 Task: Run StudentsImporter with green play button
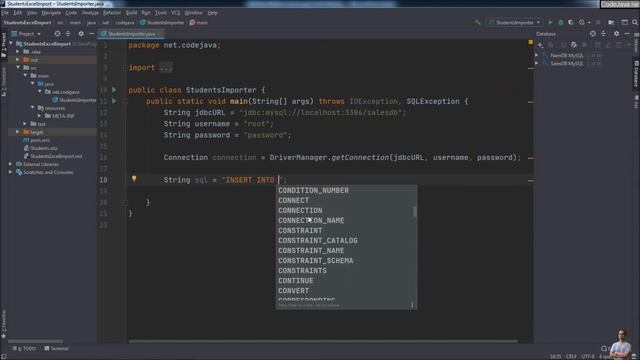click(550, 22)
